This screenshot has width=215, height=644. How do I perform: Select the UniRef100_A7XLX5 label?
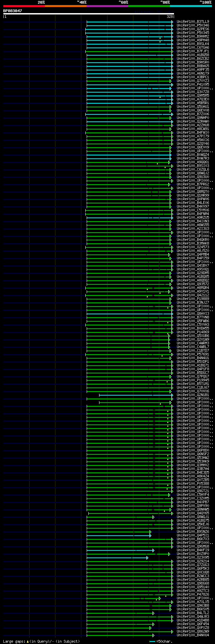point(193,602)
